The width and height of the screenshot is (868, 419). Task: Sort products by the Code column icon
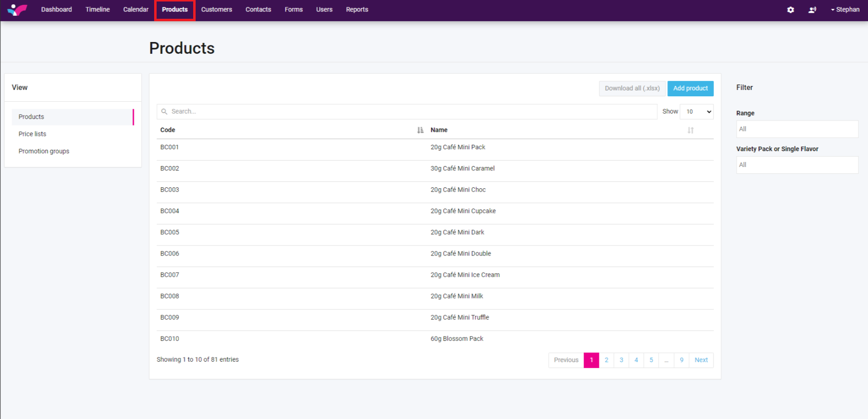(420, 130)
